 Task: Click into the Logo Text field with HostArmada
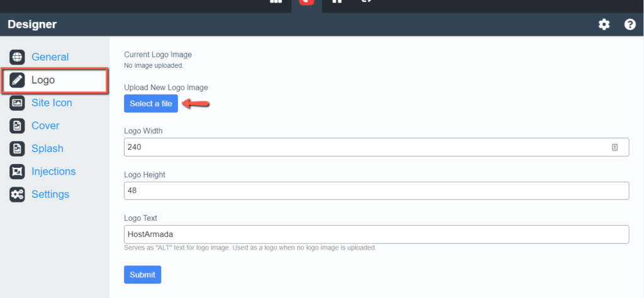[376, 235]
